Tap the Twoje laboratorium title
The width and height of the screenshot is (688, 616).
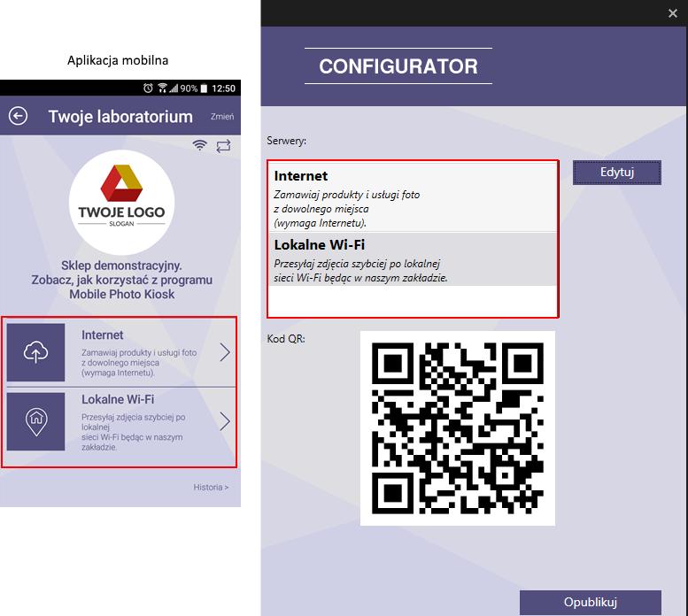pos(120,117)
